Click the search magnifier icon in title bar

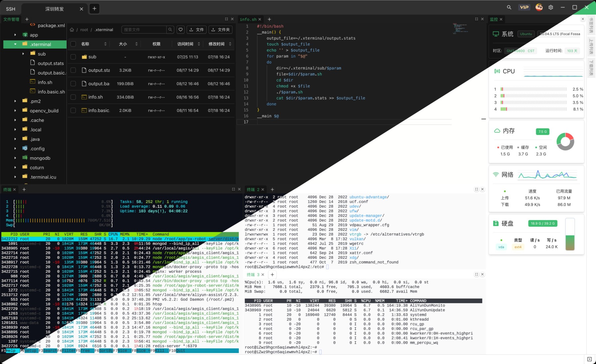[x=509, y=7]
